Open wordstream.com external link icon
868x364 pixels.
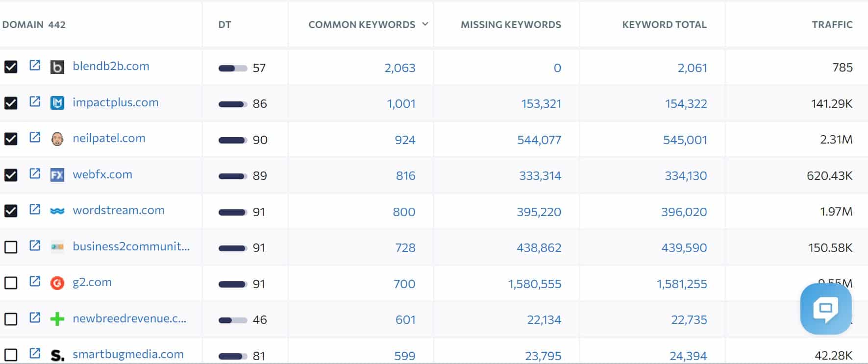(x=35, y=209)
